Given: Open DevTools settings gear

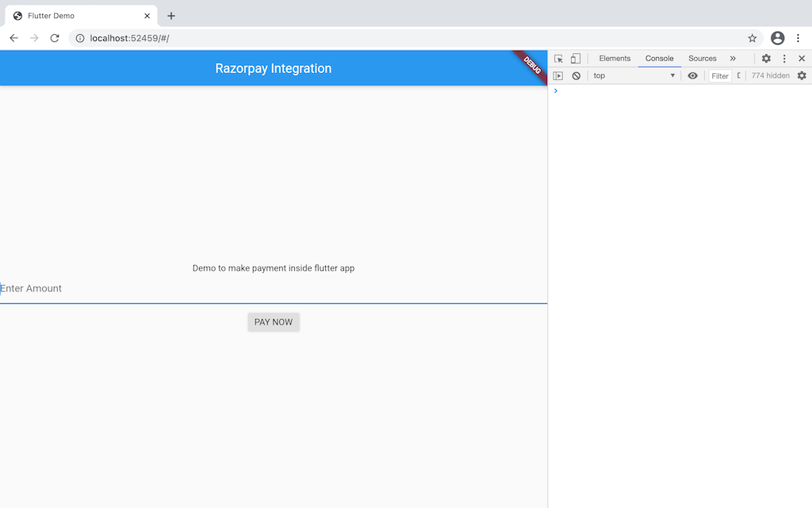Looking at the screenshot, I should [766, 59].
